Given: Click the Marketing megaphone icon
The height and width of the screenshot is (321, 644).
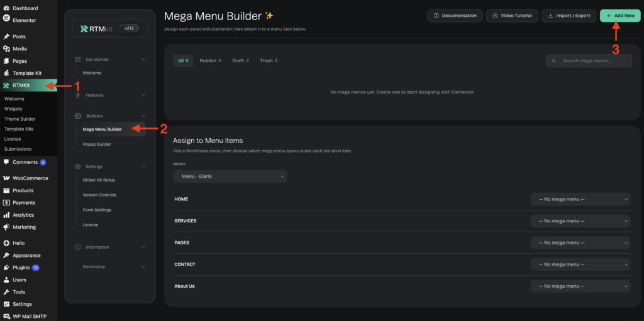Looking at the screenshot, I should pyautogui.click(x=6, y=227).
